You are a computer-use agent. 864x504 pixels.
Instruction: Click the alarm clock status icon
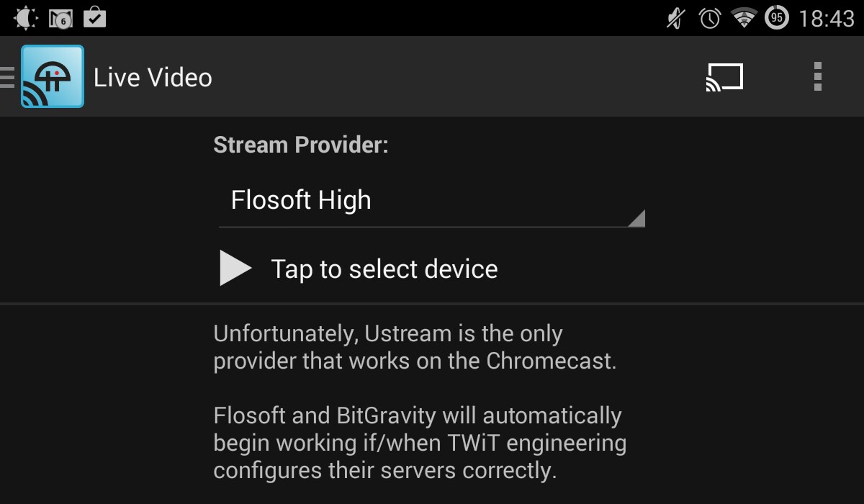[710, 18]
